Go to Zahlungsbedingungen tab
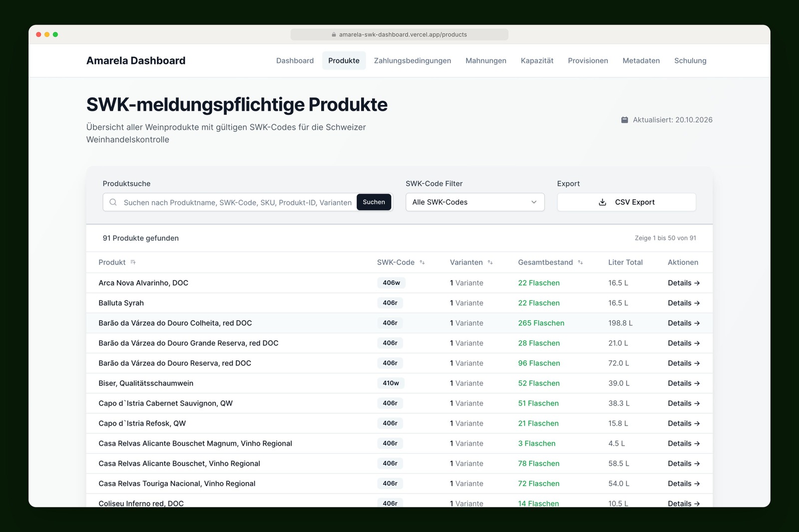This screenshot has width=799, height=532. click(x=412, y=60)
